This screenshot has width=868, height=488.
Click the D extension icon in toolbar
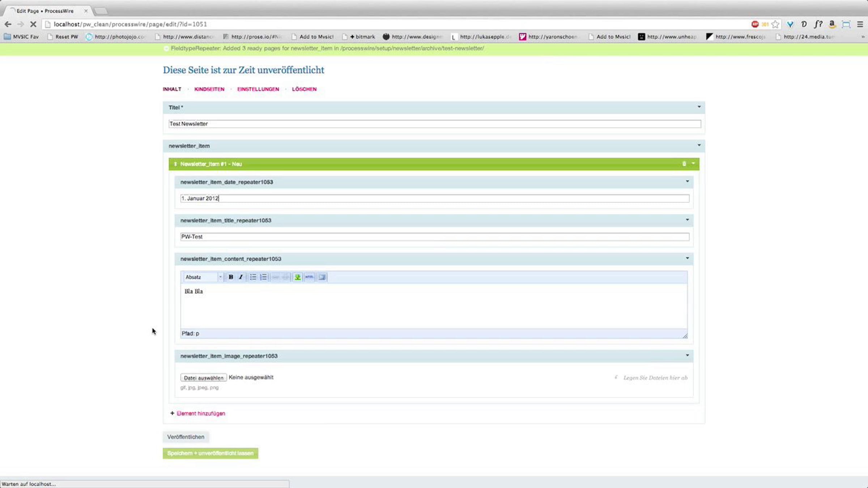pyautogui.click(x=804, y=24)
